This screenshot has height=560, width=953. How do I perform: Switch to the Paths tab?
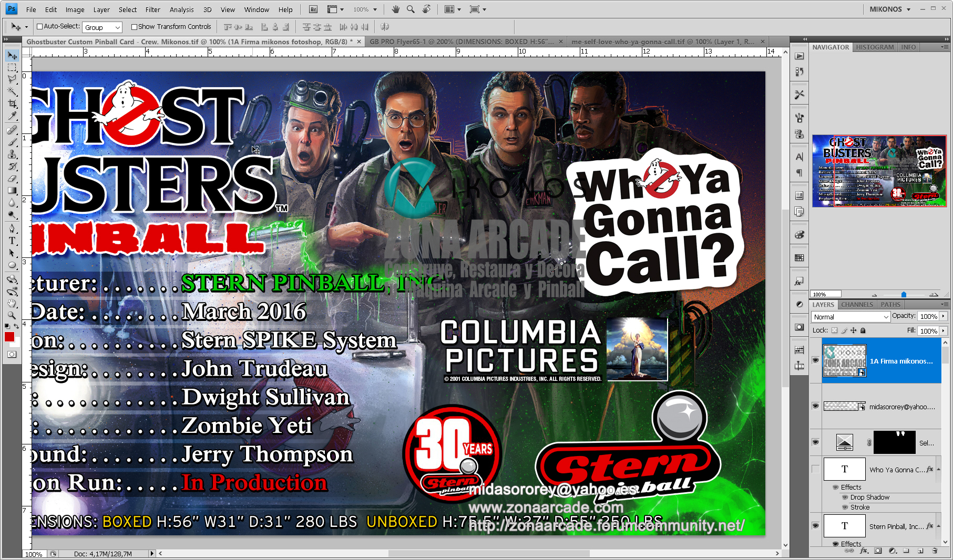point(890,305)
